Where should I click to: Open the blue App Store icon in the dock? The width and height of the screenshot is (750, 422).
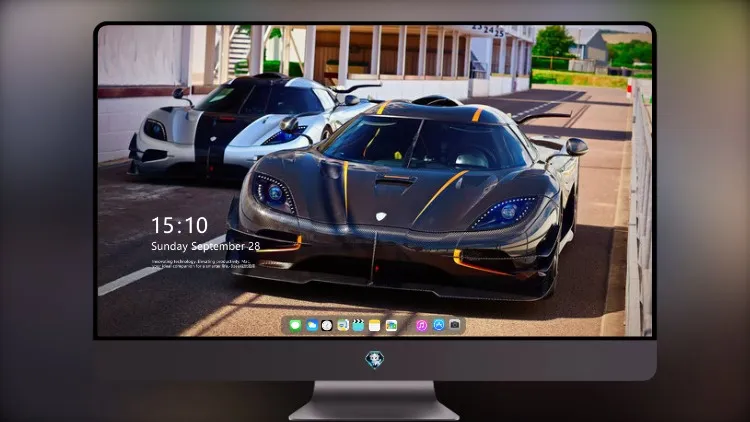coord(439,325)
